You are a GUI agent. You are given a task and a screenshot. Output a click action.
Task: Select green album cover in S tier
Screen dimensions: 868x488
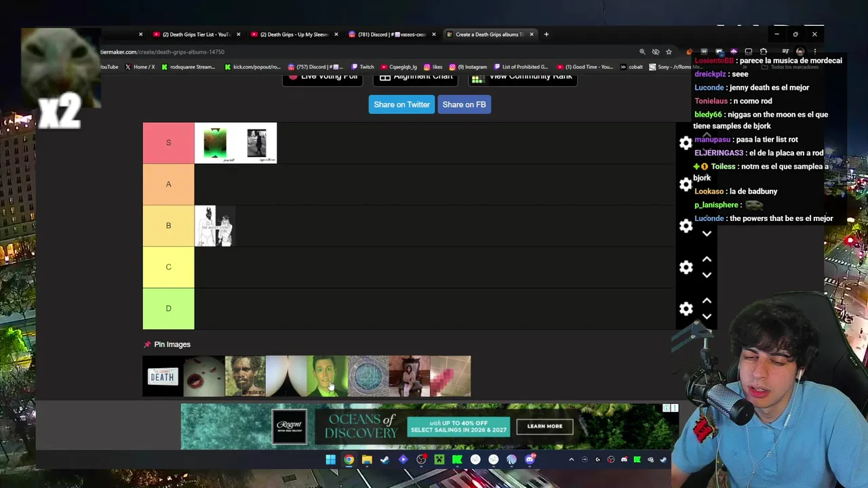pos(215,143)
